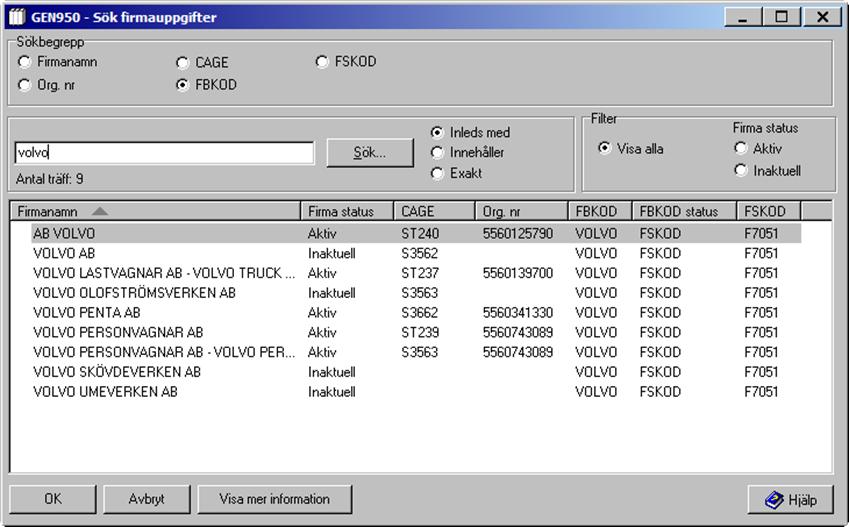The image size is (849, 527).
Task: Select the AB VOLVO row
Action: [x=416, y=233]
